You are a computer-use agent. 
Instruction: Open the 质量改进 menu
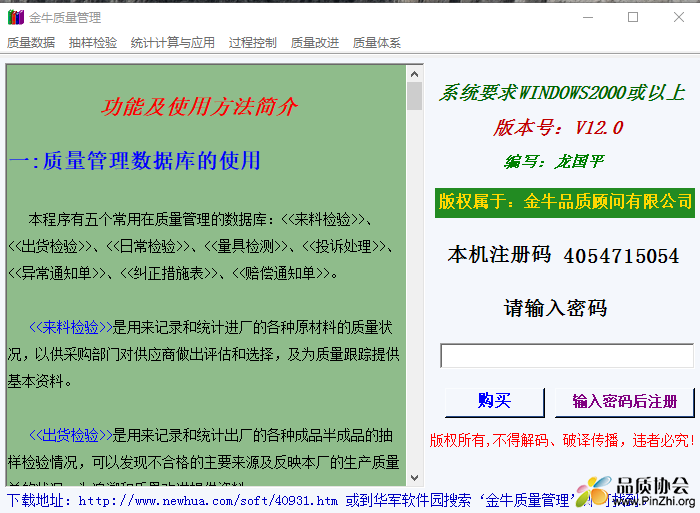(315, 43)
